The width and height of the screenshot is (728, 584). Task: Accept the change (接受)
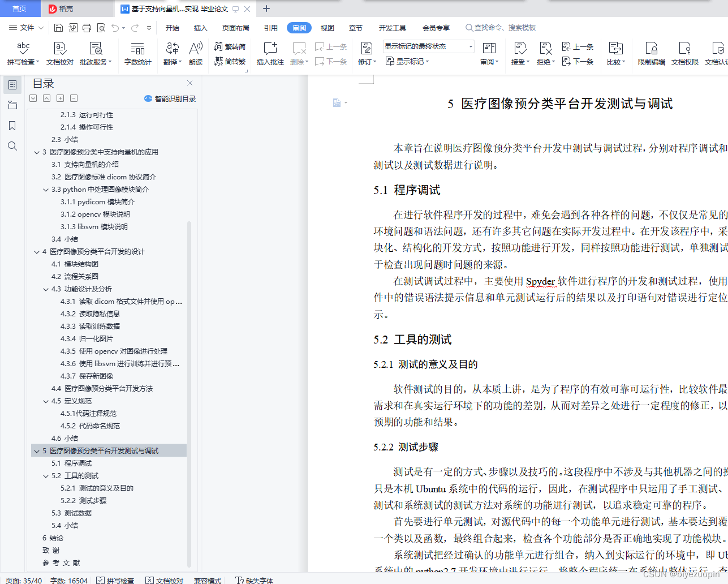[x=520, y=54]
